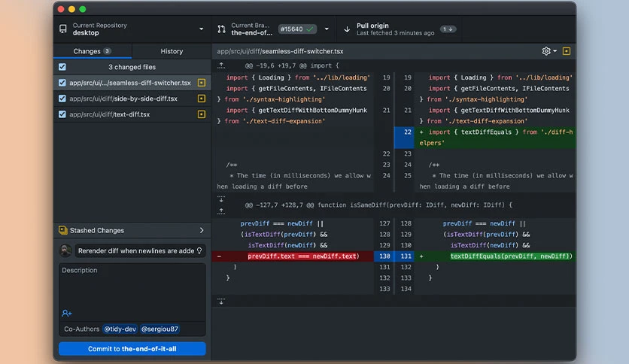Click the Stashed Changes stash icon
Screen dimensions: 629x364
click(63, 230)
